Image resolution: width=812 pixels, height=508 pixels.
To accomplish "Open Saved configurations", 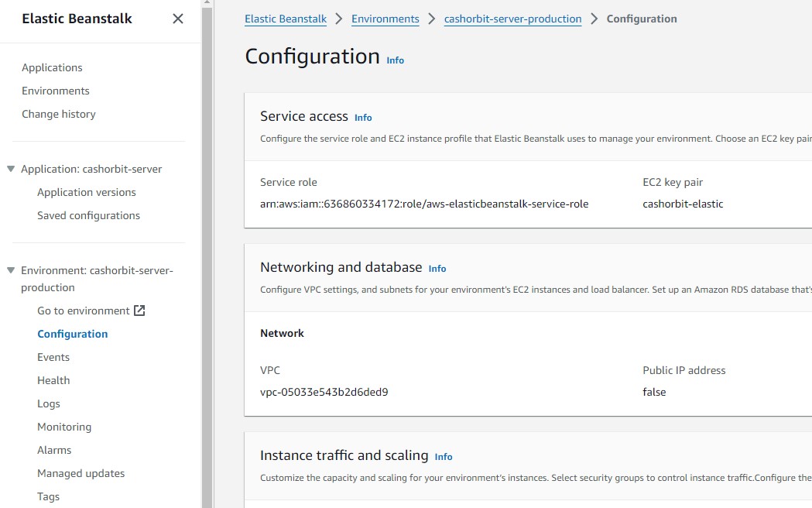I will (x=88, y=215).
